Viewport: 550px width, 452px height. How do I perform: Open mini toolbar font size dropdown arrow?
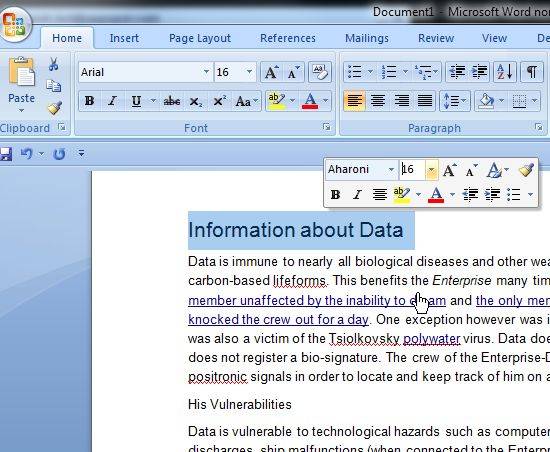click(x=431, y=170)
